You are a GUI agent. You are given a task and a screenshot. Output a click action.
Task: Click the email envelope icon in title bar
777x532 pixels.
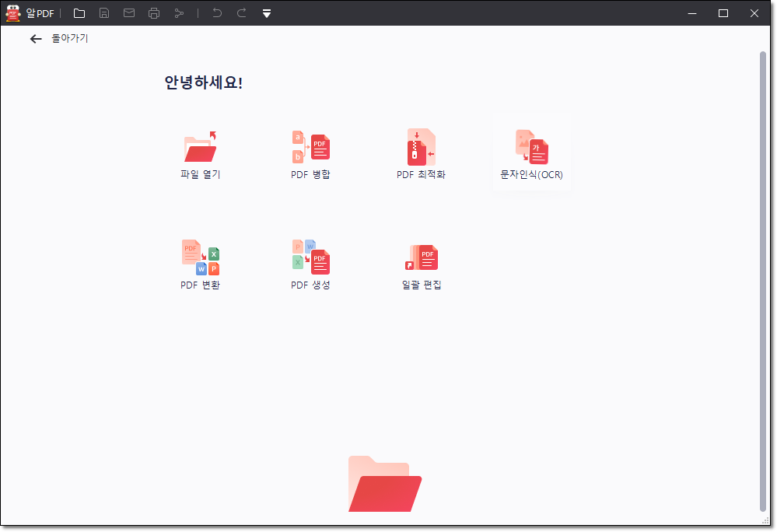(x=129, y=13)
